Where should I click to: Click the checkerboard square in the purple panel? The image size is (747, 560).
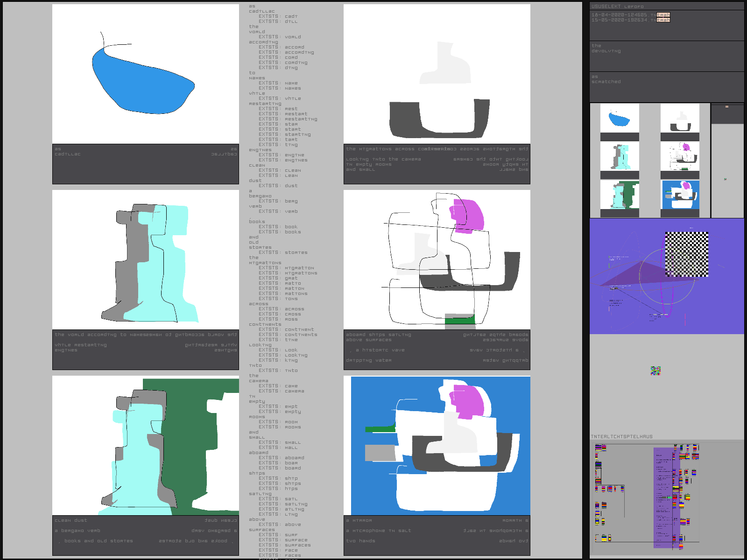click(x=687, y=254)
